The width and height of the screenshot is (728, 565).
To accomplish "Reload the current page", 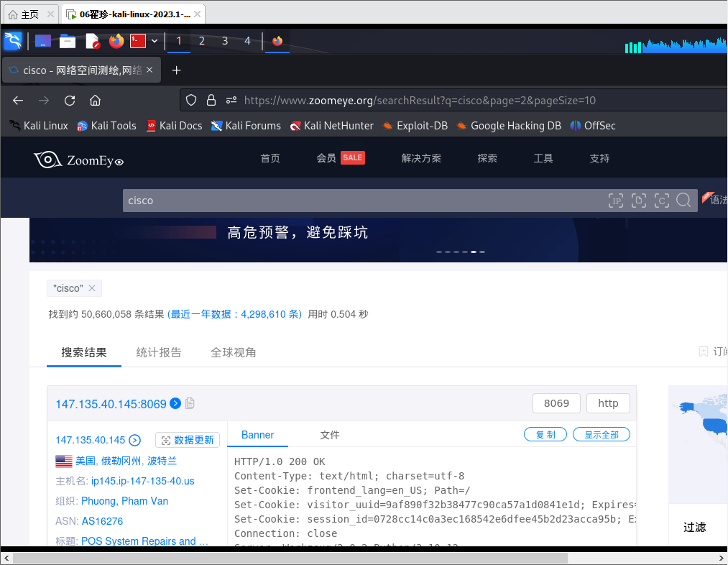I will pos(70,101).
